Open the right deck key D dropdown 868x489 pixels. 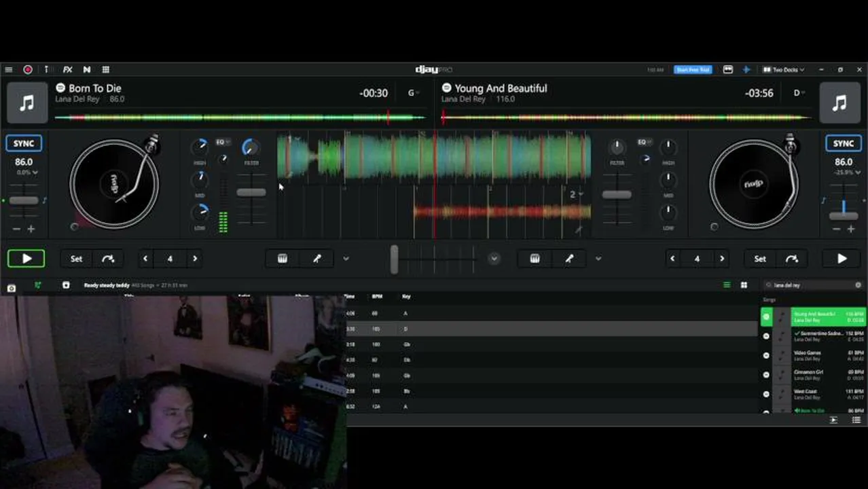tap(799, 93)
